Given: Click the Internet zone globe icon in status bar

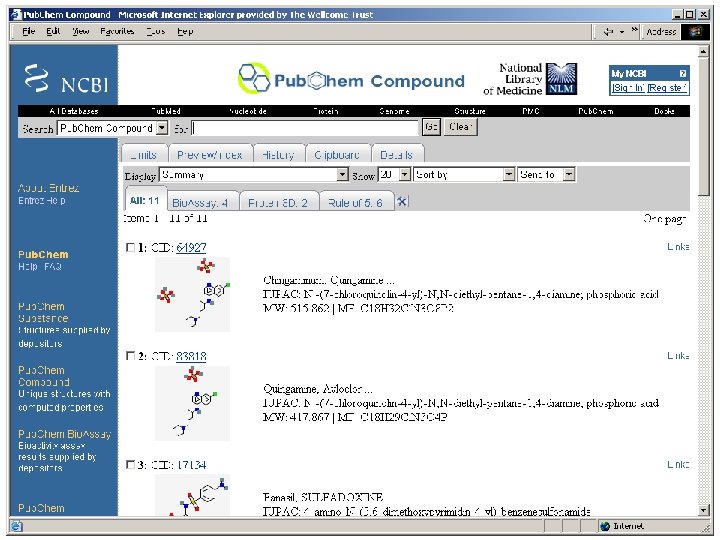Looking at the screenshot, I should (x=605, y=526).
